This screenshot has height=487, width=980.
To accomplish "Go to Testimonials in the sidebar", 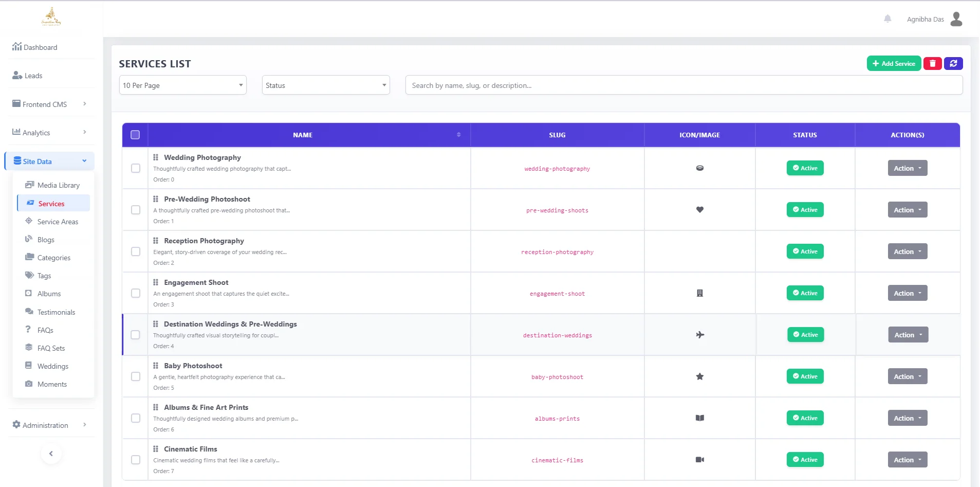I will pos(56,312).
